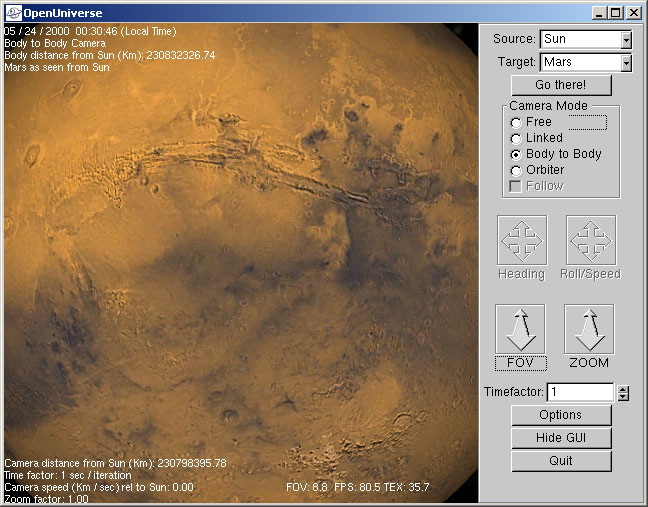Click the Go there! button

coord(561,85)
